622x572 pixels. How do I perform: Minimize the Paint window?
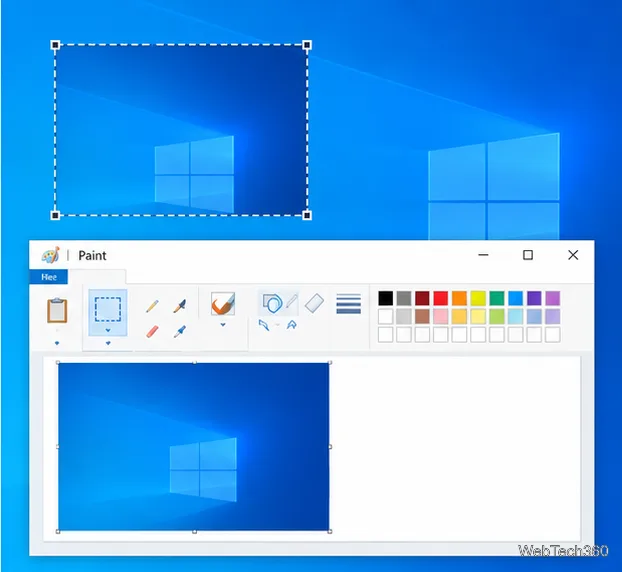[483, 255]
